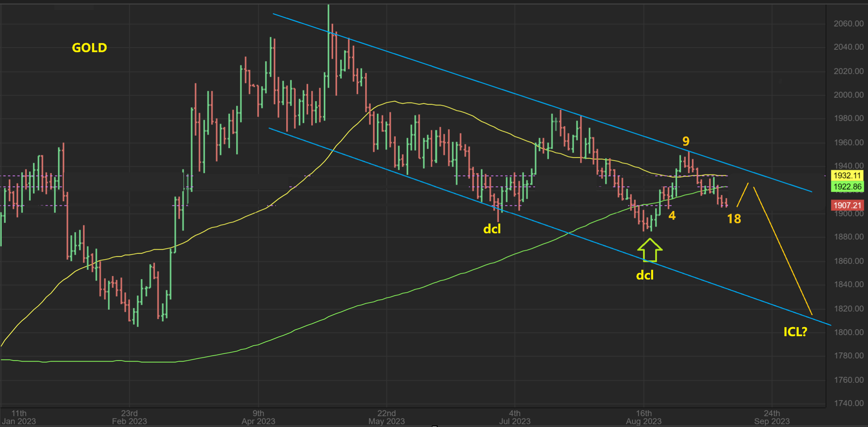Click the yellow GOLD title label

(x=89, y=48)
